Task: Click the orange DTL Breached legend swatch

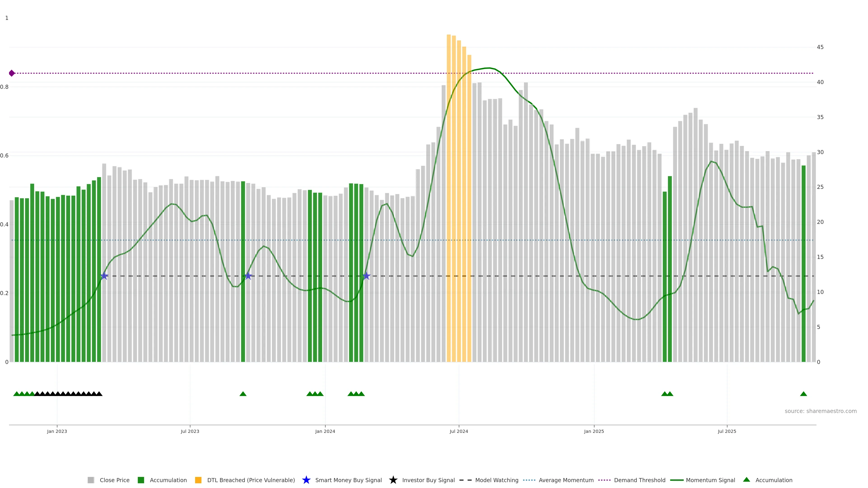Action: pos(198,480)
